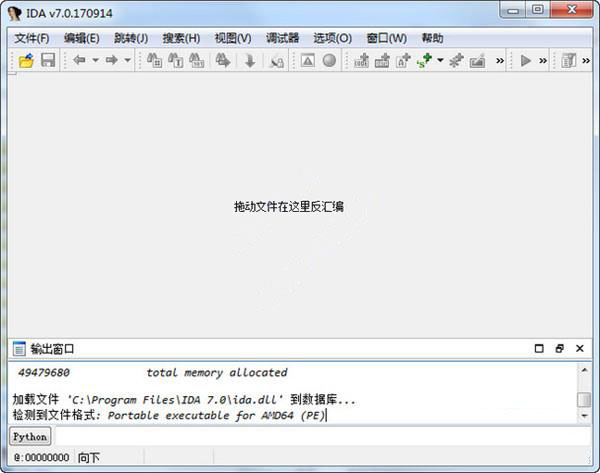Click the 加载文件 ida.dll output line
The height and width of the screenshot is (473, 600).
coord(184,400)
